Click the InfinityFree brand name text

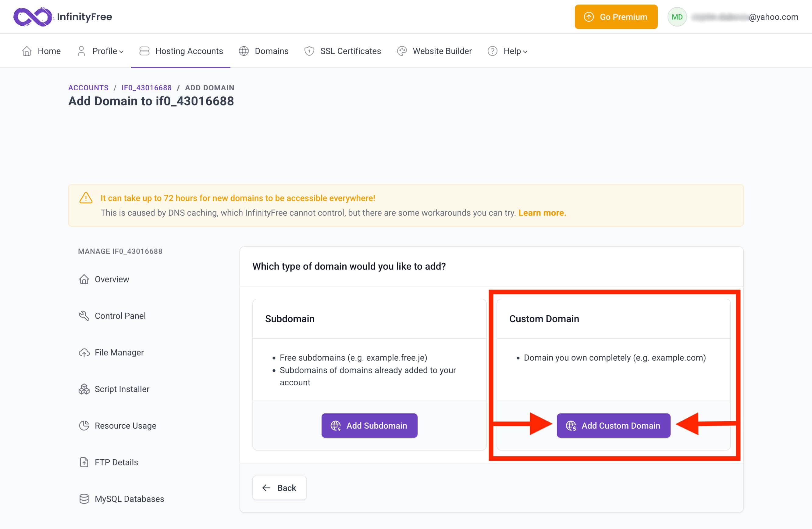click(84, 17)
